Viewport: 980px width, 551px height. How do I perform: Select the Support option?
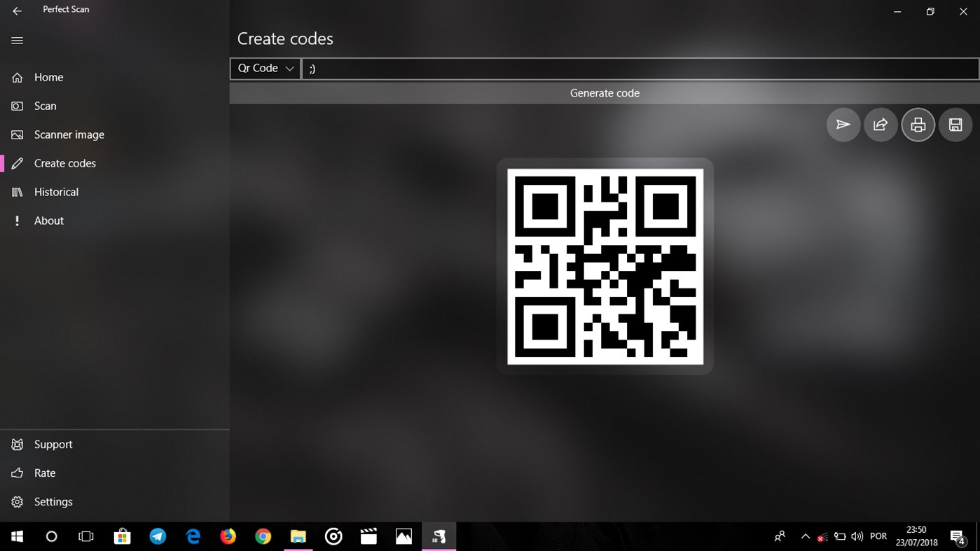[53, 444]
